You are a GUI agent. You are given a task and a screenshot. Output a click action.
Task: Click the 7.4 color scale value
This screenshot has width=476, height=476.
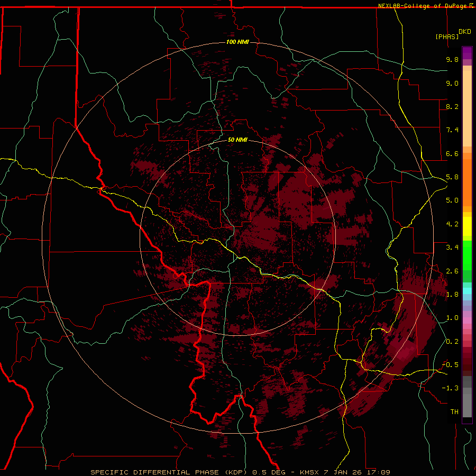pyautogui.click(x=452, y=130)
